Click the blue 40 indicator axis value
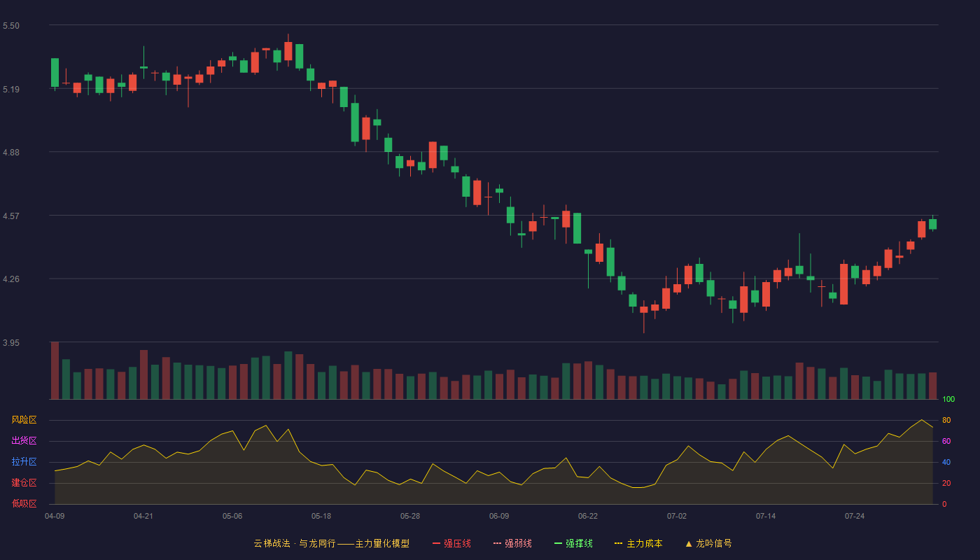The image size is (980, 560). (946, 462)
